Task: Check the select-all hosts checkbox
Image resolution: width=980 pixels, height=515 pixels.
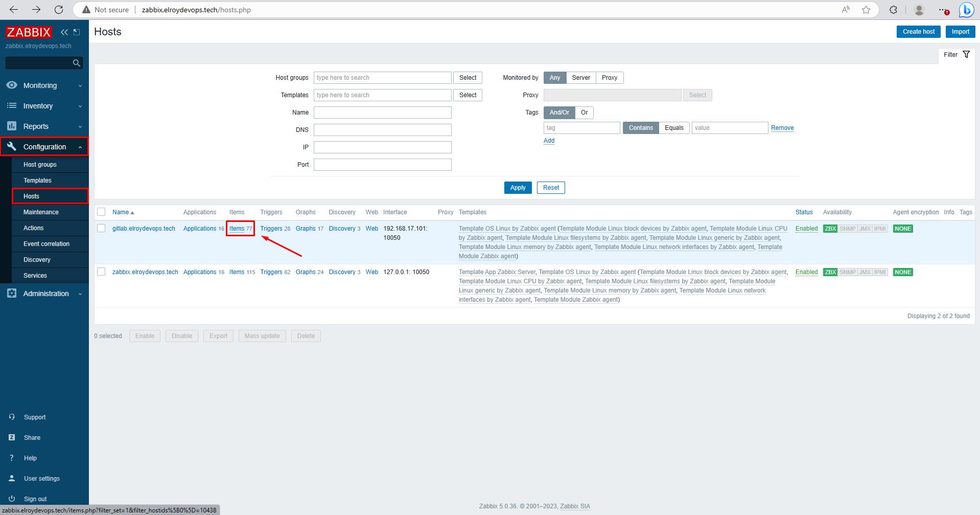Action: pyautogui.click(x=101, y=212)
